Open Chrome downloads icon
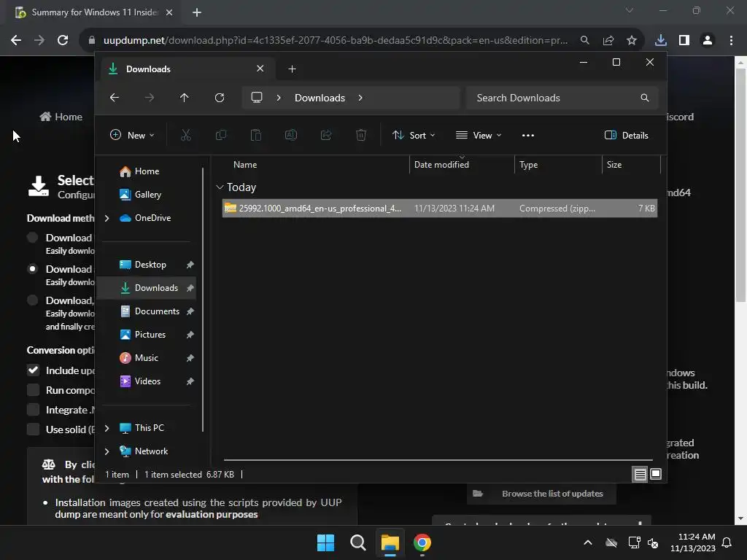 pos(661,41)
